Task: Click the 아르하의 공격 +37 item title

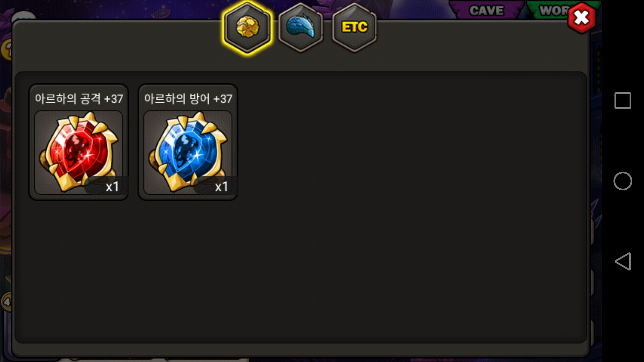Action: coord(79,99)
